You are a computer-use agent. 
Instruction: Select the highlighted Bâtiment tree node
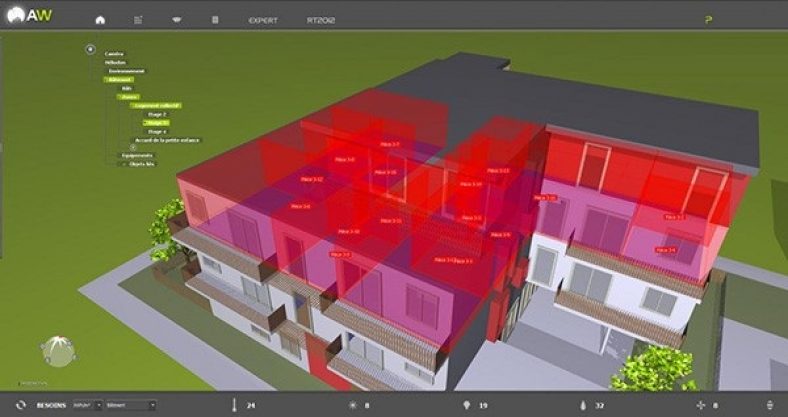pyautogui.click(x=119, y=79)
